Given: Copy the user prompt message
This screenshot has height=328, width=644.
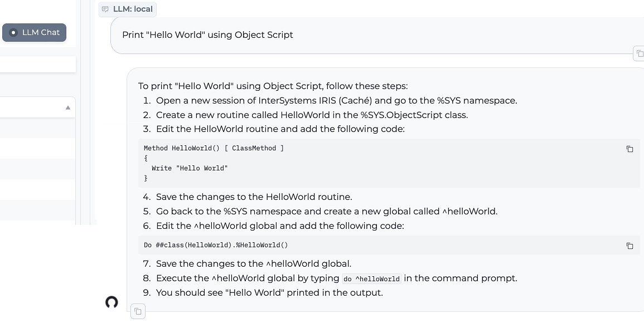Looking at the screenshot, I should [x=639, y=53].
